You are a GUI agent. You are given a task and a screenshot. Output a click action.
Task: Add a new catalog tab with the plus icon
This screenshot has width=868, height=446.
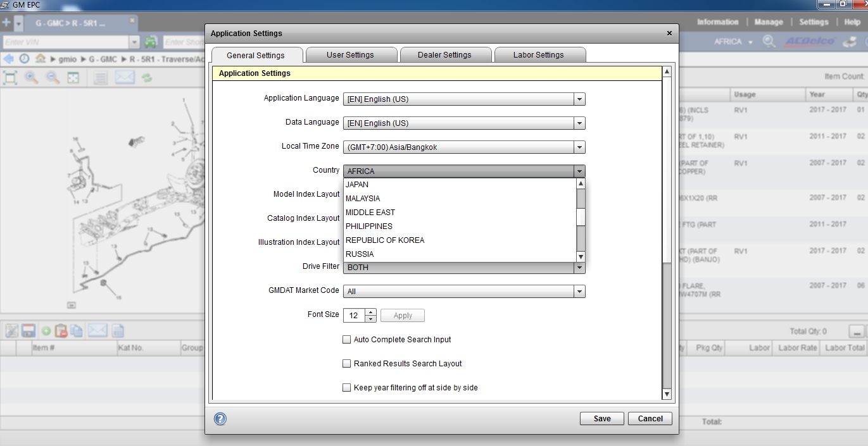tap(6, 23)
